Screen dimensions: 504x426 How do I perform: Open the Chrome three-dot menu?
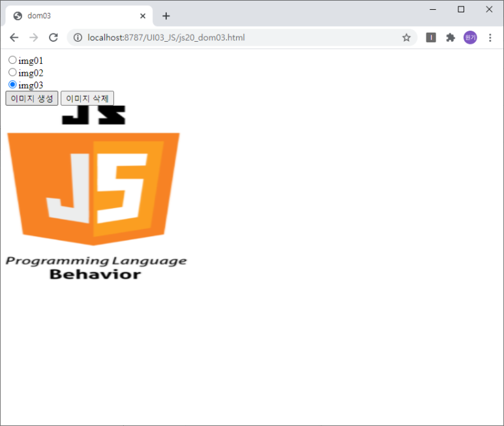click(490, 38)
